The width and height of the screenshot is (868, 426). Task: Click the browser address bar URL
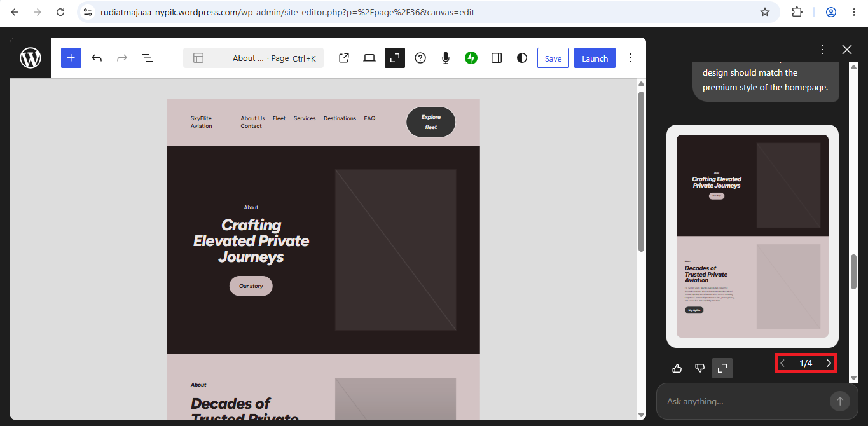click(287, 12)
